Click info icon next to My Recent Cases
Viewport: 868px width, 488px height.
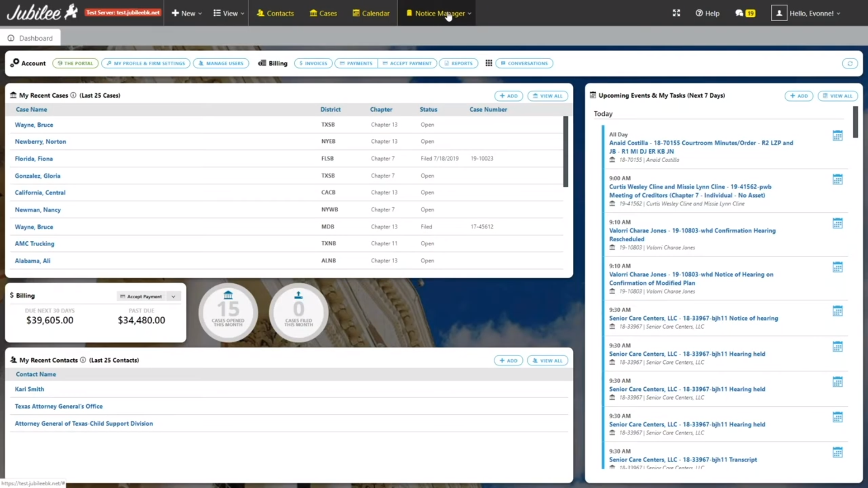coord(73,95)
